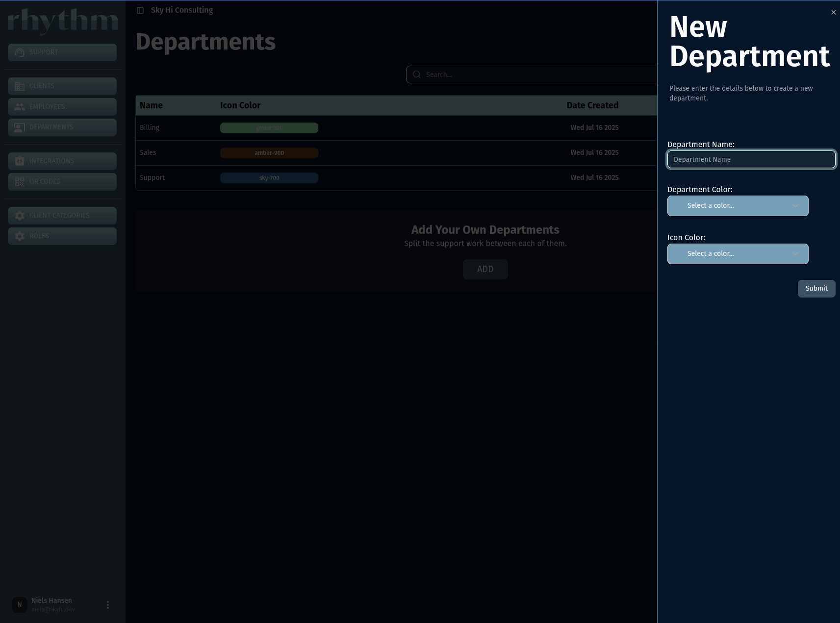The height and width of the screenshot is (623, 840).
Task: Submit the New Department form
Action: 816,288
